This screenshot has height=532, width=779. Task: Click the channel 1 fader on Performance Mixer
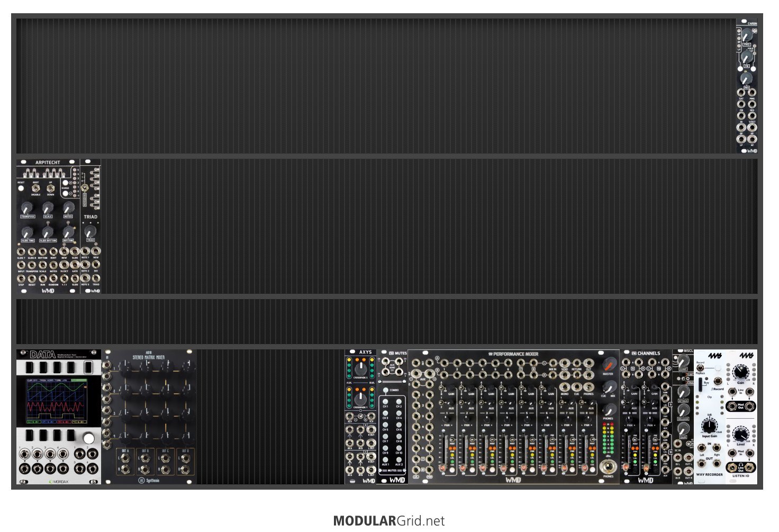click(x=444, y=468)
